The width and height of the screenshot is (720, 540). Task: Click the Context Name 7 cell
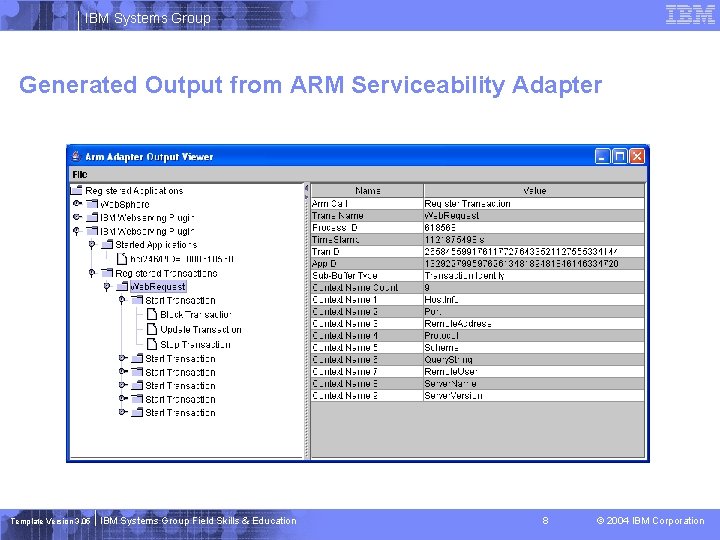(x=367, y=371)
